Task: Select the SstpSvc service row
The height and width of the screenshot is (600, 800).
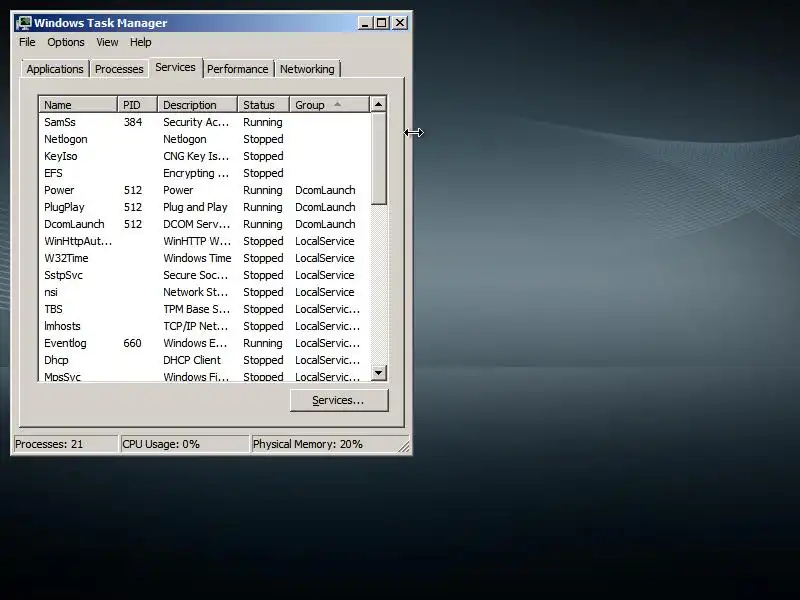Action: point(204,275)
